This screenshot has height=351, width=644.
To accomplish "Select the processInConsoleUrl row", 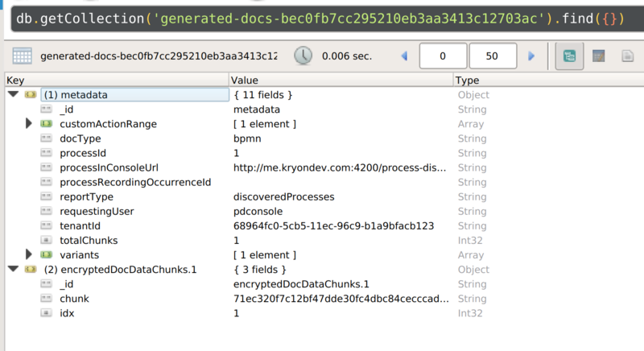I will point(324,167).
